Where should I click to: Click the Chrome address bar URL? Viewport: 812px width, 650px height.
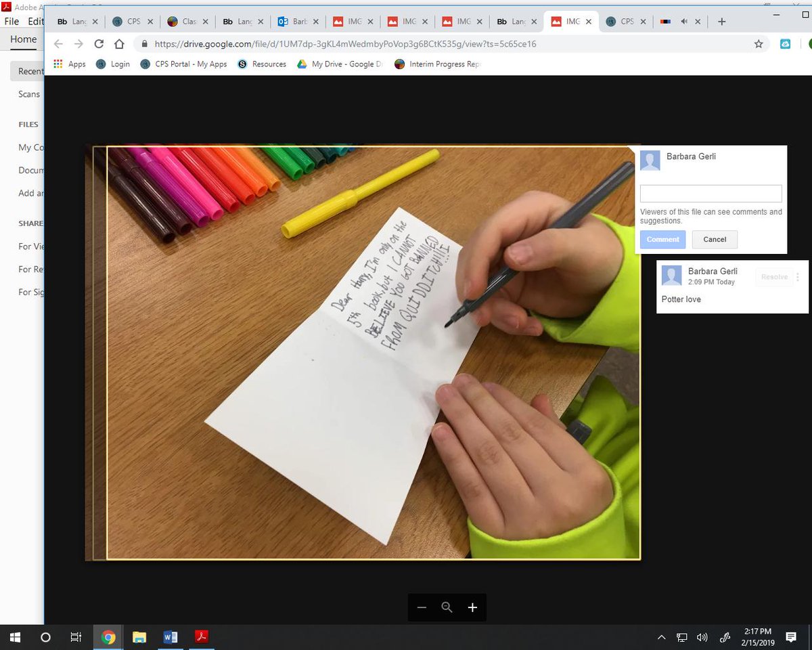[345, 44]
